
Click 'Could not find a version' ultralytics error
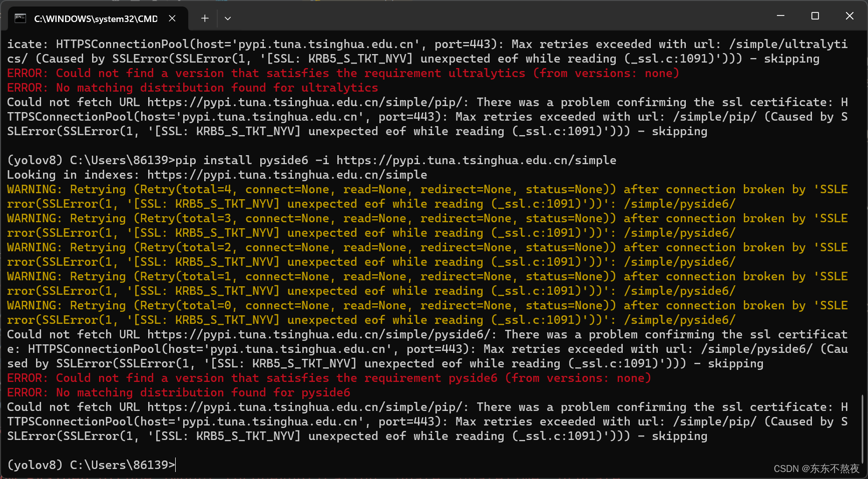tap(343, 73)
